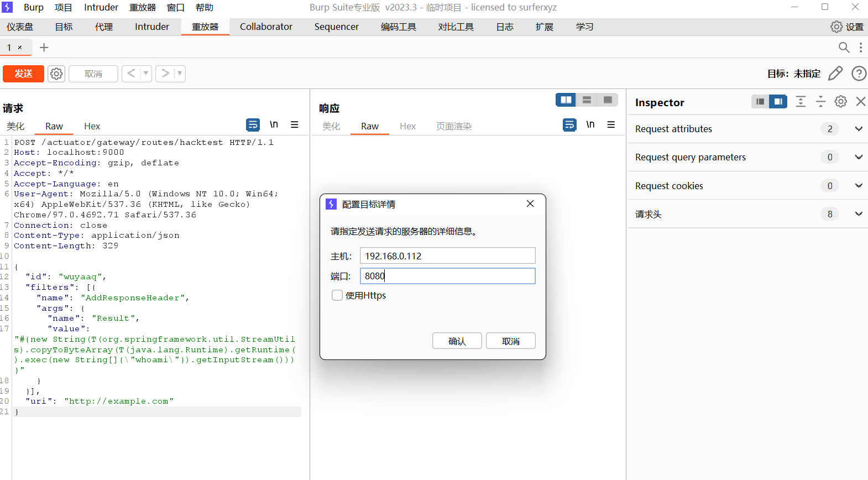The width and height of the screenshot is (868, 480).
Task: Click the orange 发送 send button
Action: coord(23,74)
